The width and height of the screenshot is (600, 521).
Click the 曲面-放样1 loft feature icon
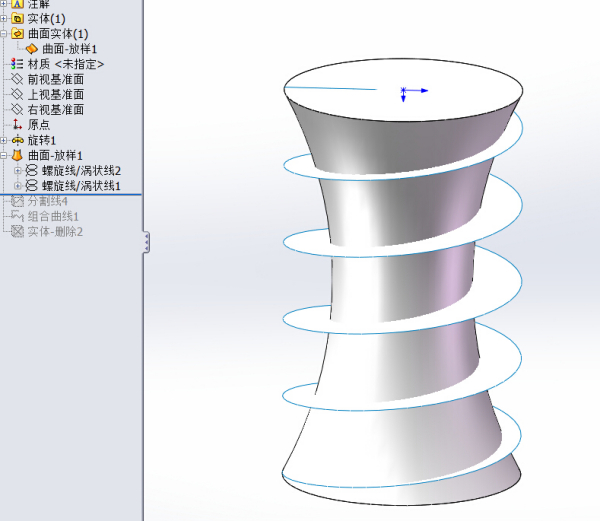(17, 155)
